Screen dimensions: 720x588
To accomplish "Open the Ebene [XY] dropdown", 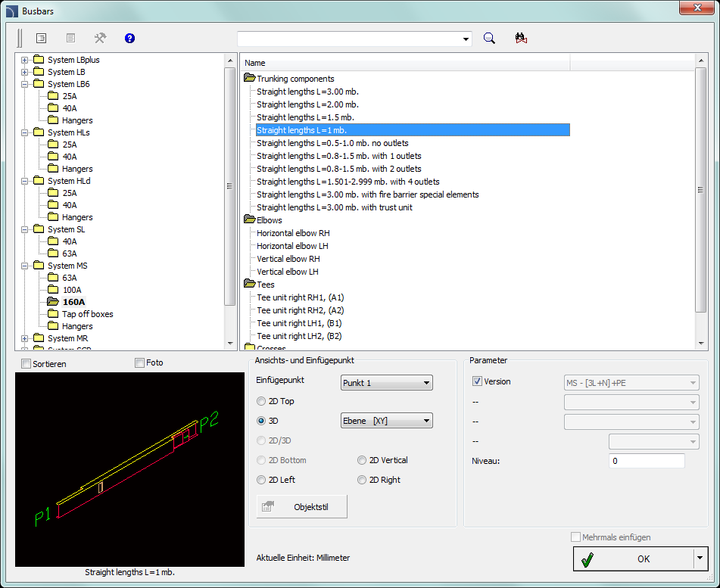I will [386, 421].
